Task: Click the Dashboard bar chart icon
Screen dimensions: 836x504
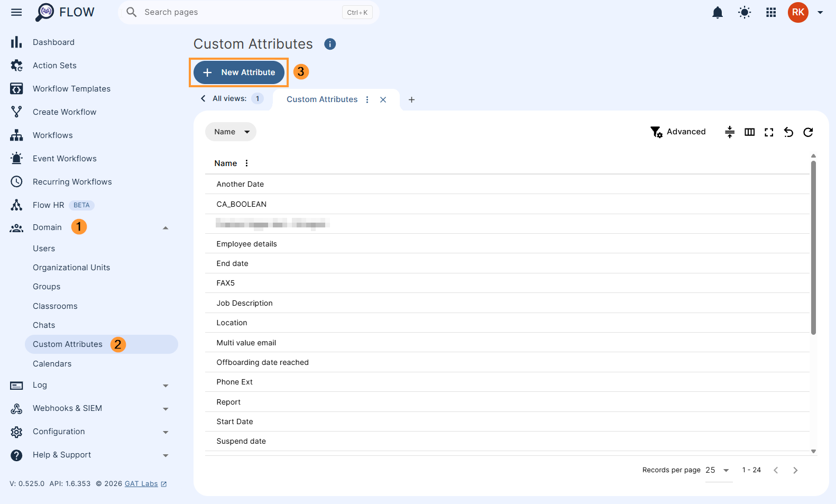Action: pos(16,42)
